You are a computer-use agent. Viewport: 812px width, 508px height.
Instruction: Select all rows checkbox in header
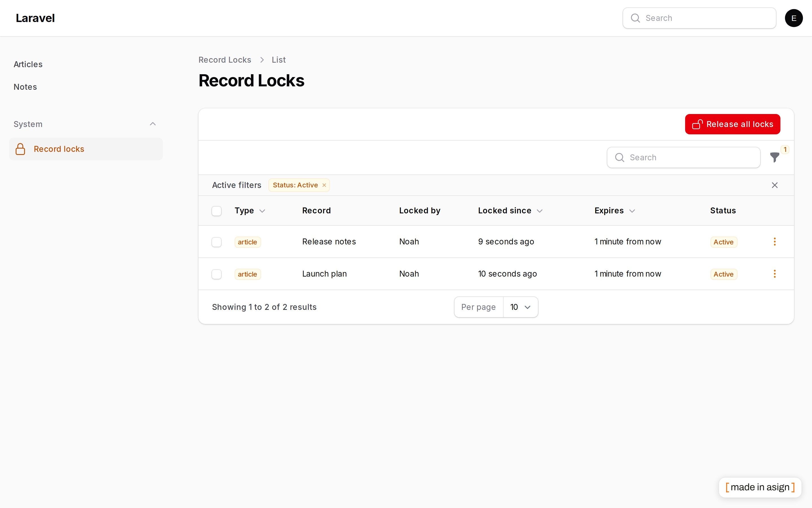click(217, 211)
